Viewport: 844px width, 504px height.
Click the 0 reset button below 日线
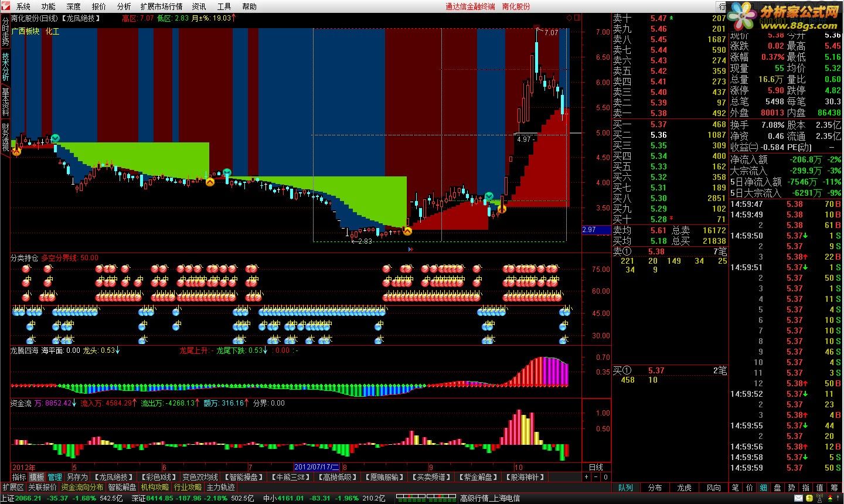(x=605, y=478)
